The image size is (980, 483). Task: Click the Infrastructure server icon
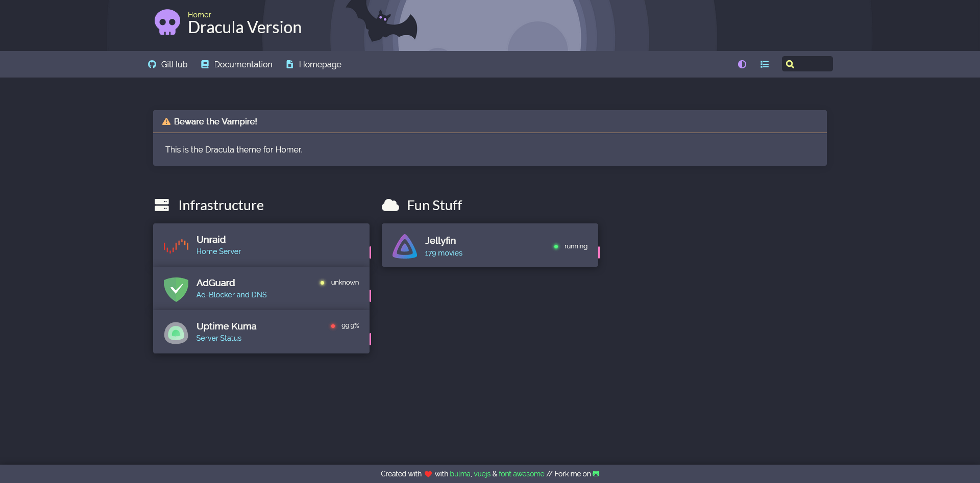point(162,205)
